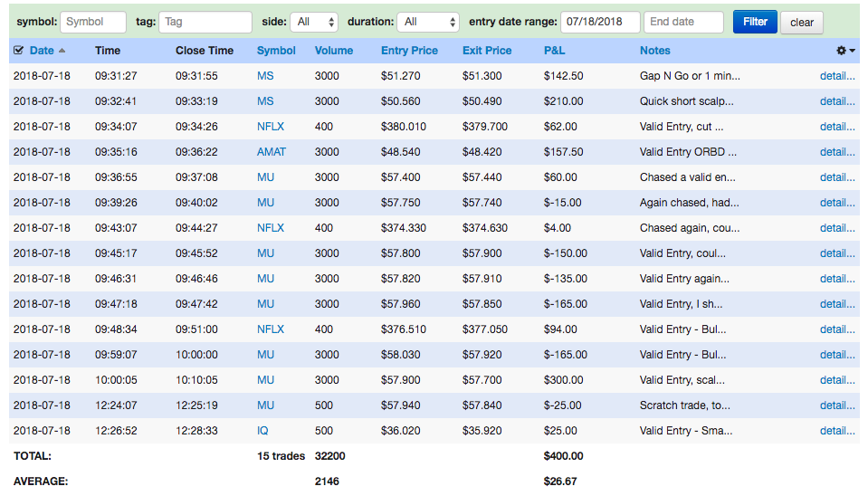Open detail link for Gap N Go trade

pos(837,76)
